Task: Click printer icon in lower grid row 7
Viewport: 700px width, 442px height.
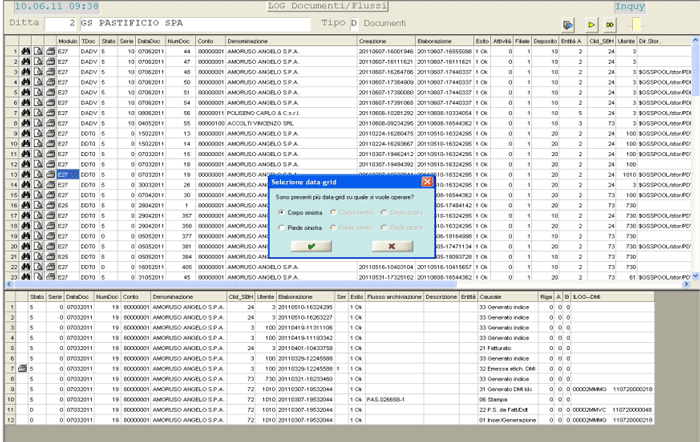Action: click(24, 370)
